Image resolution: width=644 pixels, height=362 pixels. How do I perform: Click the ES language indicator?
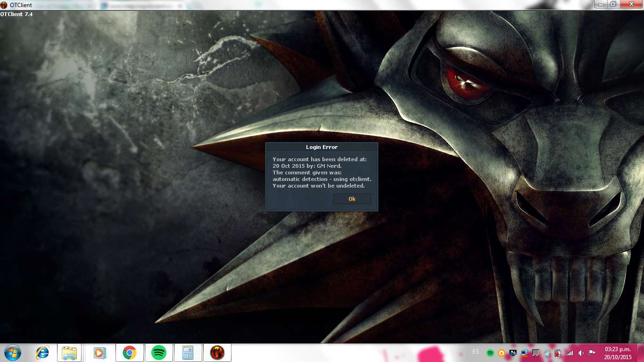click(x=476, y=352)
